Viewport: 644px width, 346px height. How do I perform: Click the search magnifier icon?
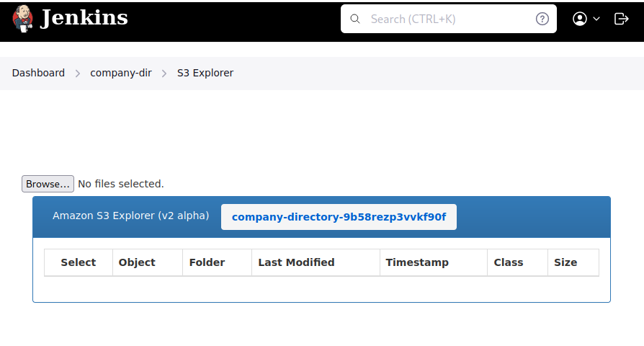point(355,19)
